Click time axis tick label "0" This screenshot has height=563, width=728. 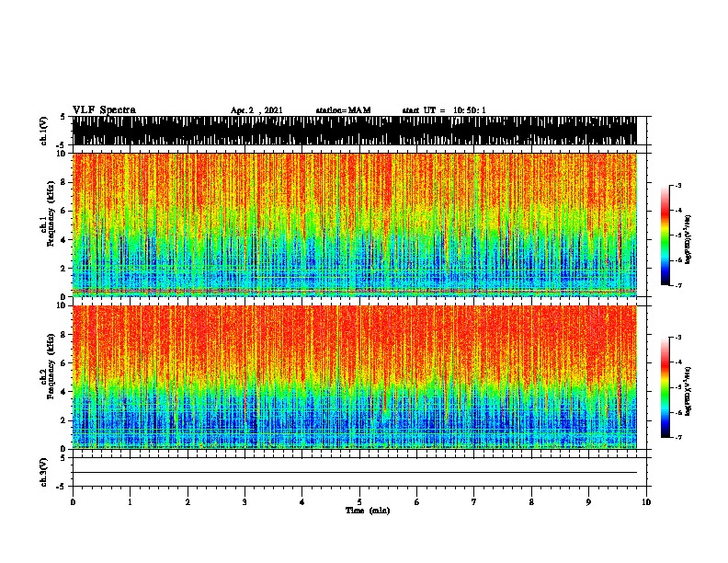[73, 502]
